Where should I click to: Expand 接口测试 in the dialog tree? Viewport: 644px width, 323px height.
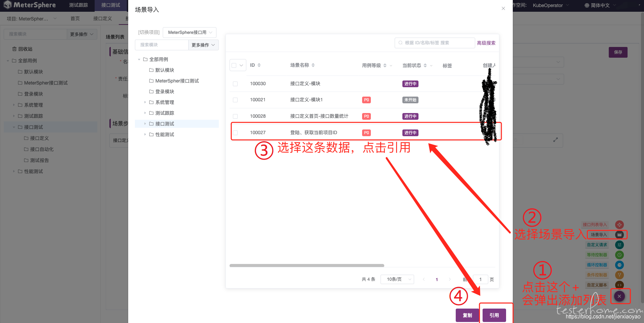145,124
